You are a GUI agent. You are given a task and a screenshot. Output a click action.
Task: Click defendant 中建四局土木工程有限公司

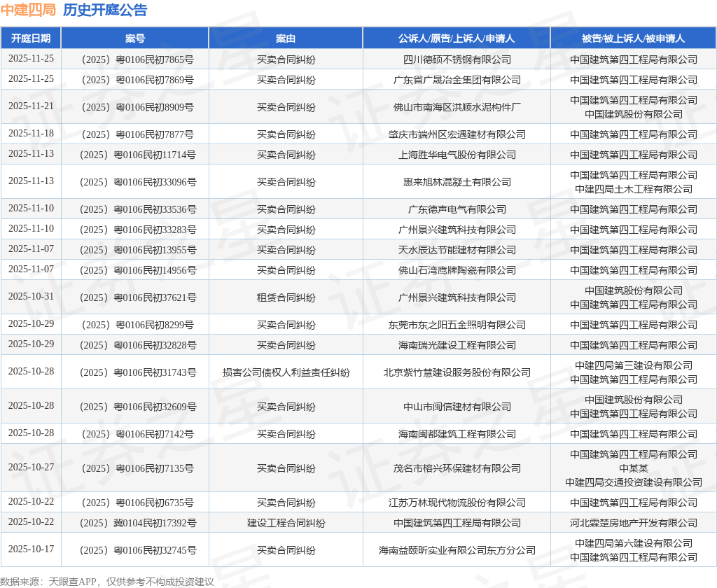tap(633, 189)
